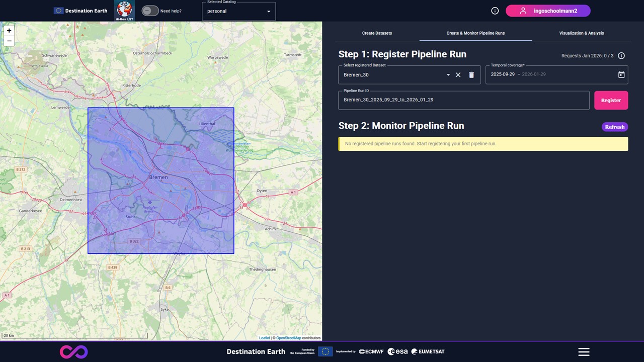Delete the registered dataset with trash icon
Image resolution: width=644 pixels, height=362 pixels.
click(x=471, y=75)
